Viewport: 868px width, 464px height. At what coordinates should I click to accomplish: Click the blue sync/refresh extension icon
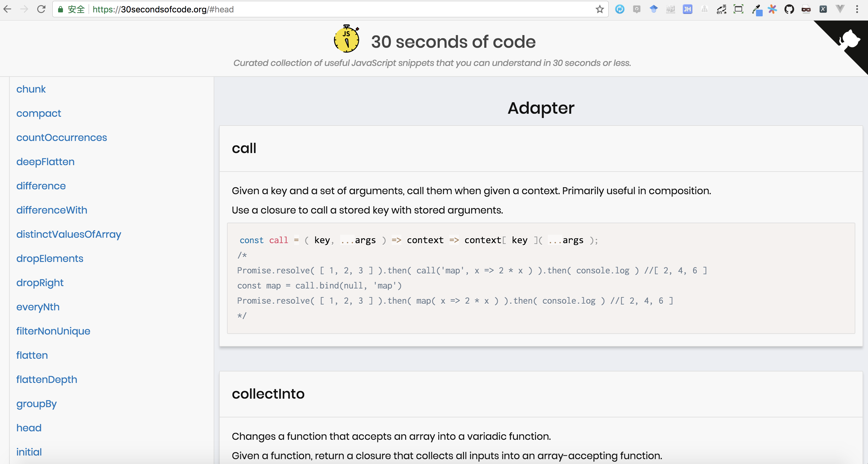tap(620, 9)
